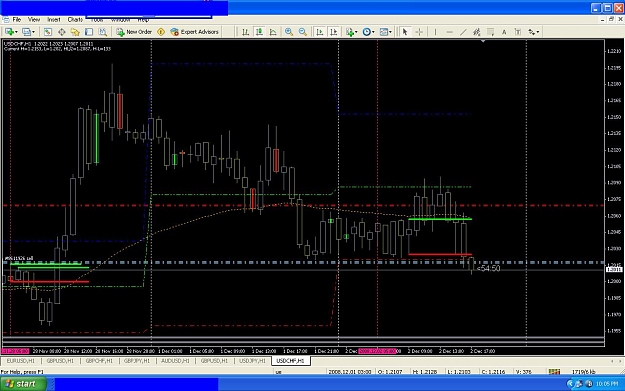Expand the Periods dropdown arrow

[373, 32]
